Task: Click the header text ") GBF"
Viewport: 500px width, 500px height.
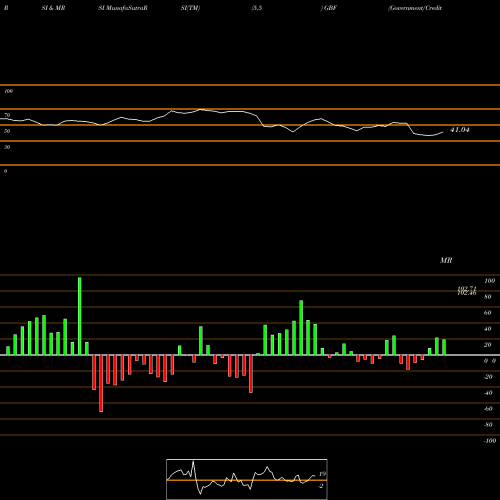Action: click(329, 8)
